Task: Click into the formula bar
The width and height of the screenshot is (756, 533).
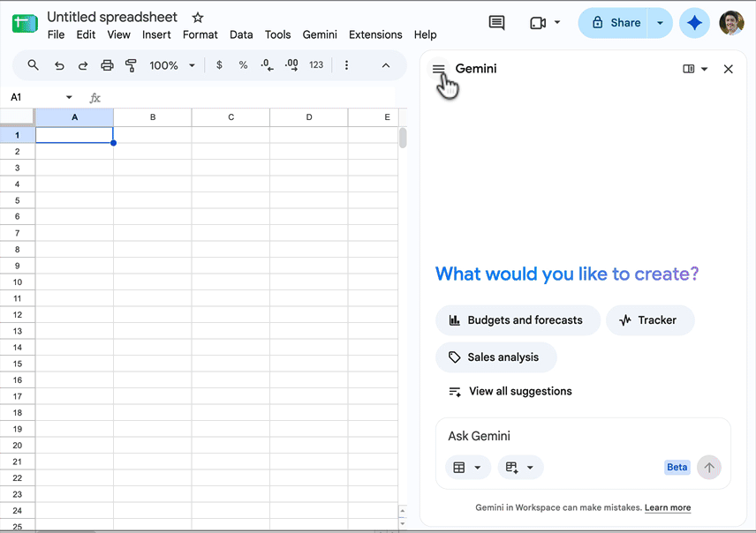Action: click(x=248, y=98)
